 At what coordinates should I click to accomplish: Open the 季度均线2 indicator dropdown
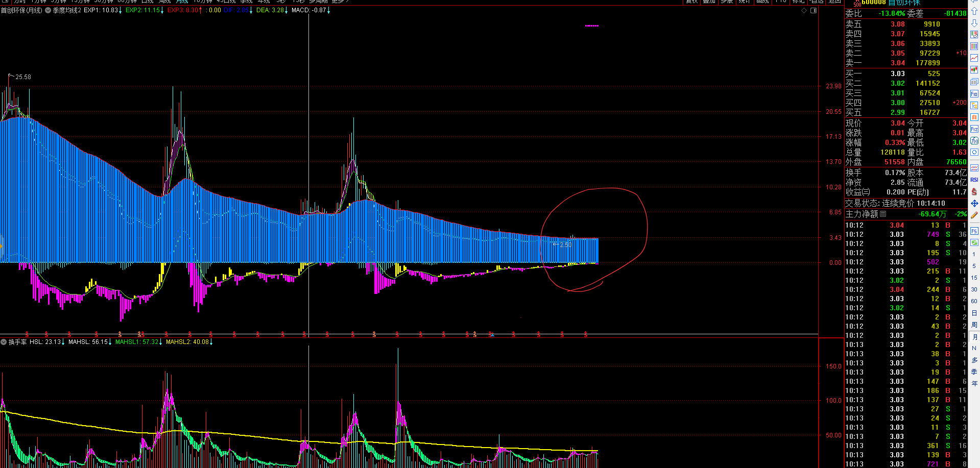[x=49, y=10]
